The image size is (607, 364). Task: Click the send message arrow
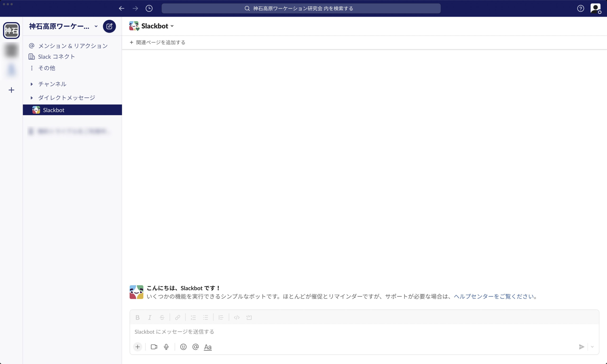pos(581,347)
